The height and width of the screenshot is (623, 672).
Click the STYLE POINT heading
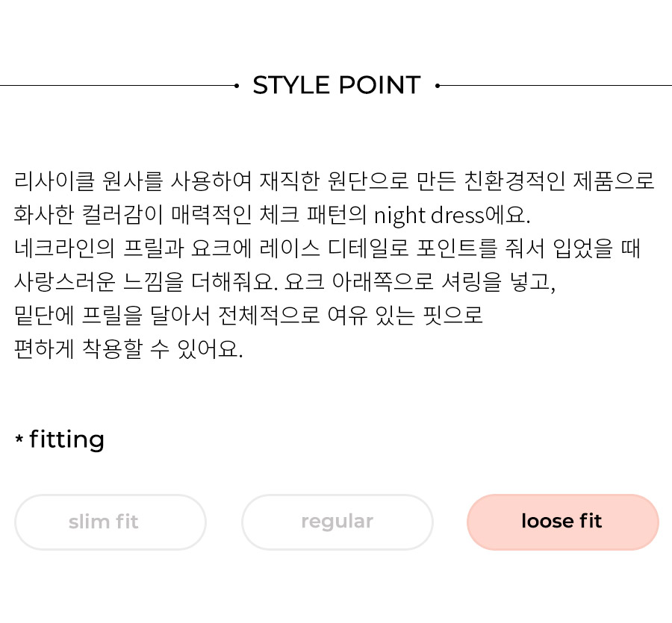[x=337, y=85]
